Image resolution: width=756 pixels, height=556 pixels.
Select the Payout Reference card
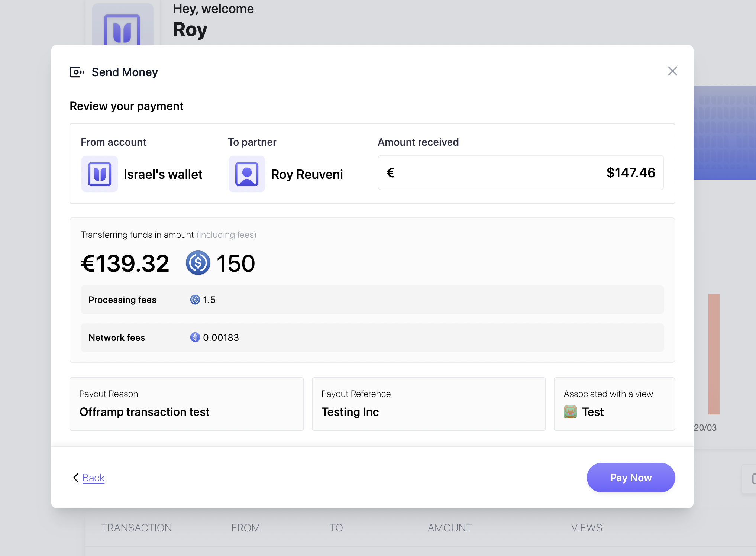[x=429, y=404]
